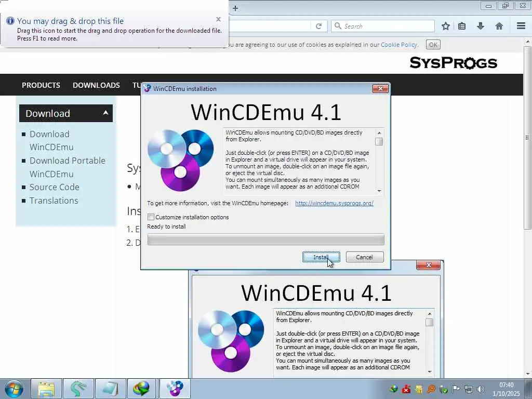Click the three-disc WinCDEmu logo in front dialog

[181, 160]
